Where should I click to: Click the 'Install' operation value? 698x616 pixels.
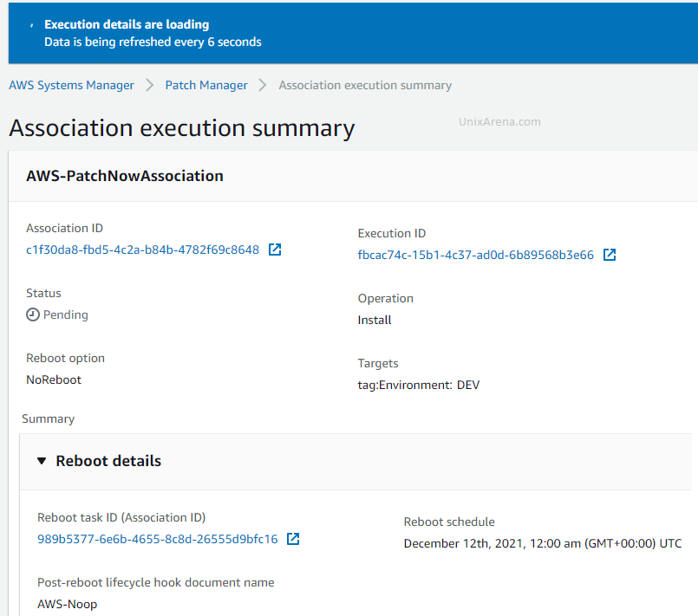pyautogui.click(x=375, y=320)
